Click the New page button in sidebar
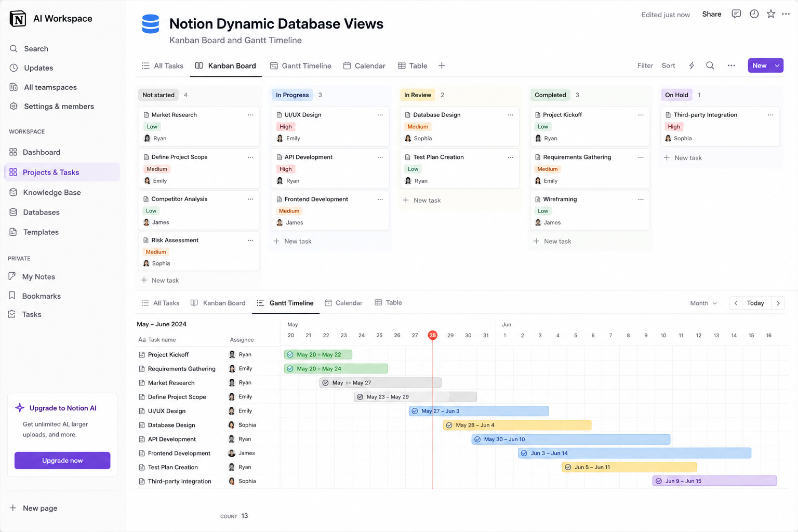 [x=33, y=509]
